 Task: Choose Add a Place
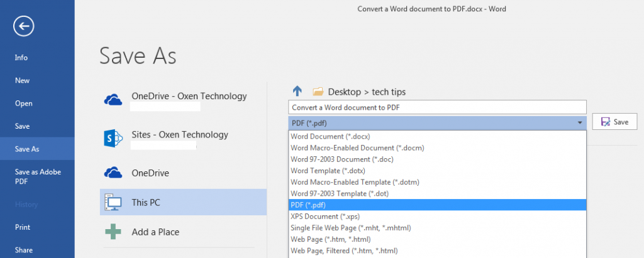pos(183,232)
